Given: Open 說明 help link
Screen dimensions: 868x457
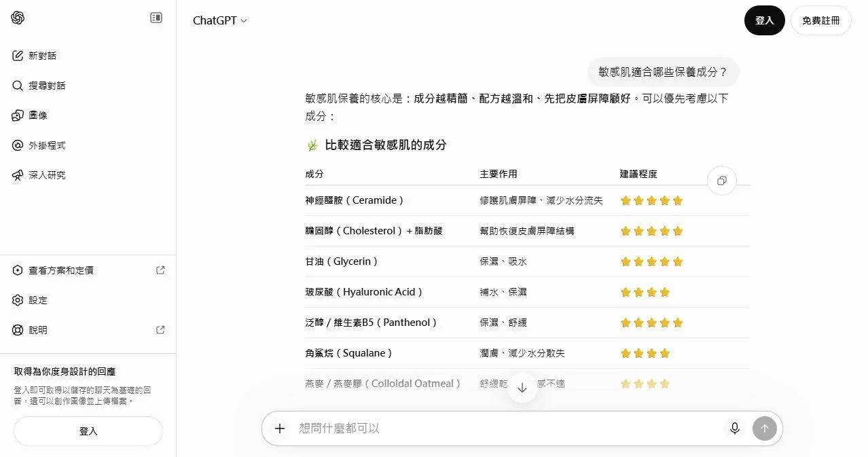Looking at the screenshot, I should (x=88, y=330).
